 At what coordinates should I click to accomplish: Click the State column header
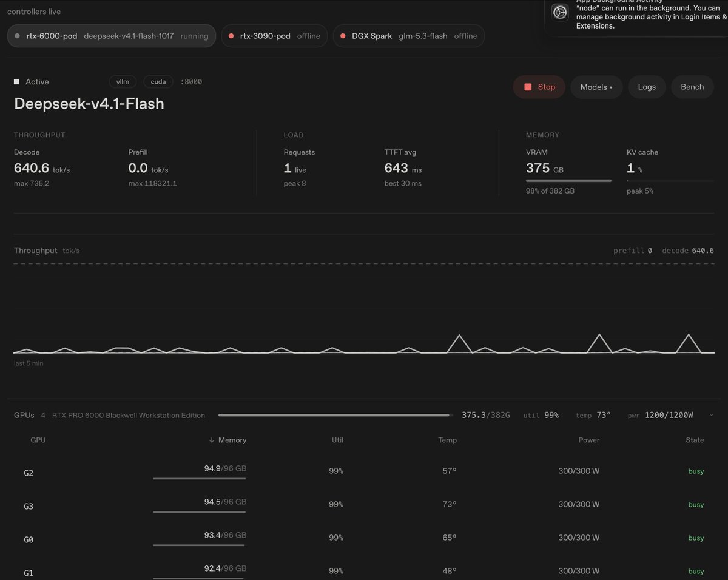point(695,440)
